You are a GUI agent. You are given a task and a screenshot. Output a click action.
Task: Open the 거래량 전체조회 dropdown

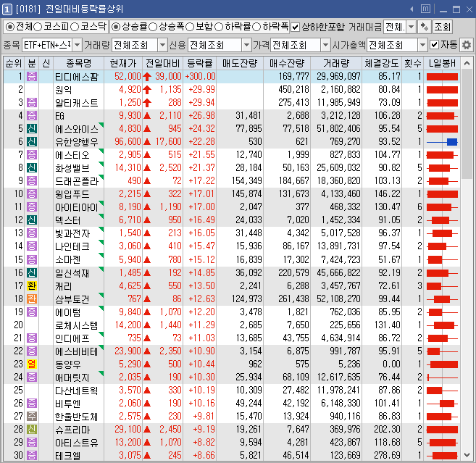point(163,45)
